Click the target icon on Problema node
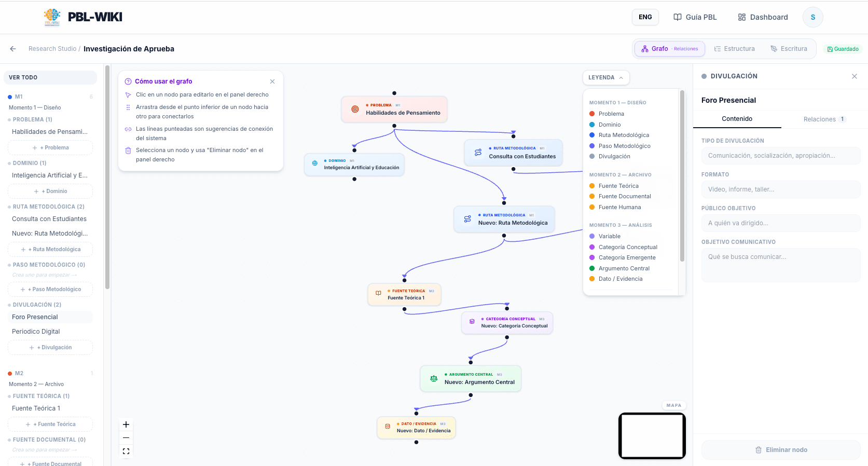Screen dimensions: 868x466 pos(355,109)
